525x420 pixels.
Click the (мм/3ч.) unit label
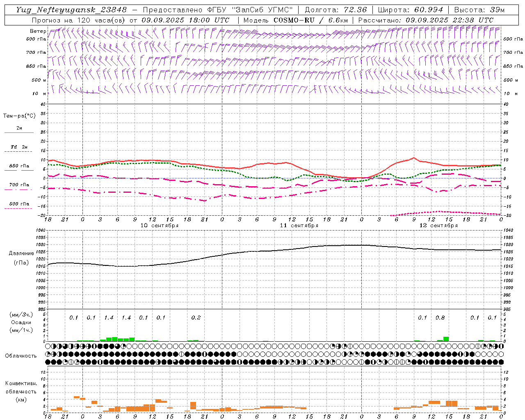[x=21, y=315]
